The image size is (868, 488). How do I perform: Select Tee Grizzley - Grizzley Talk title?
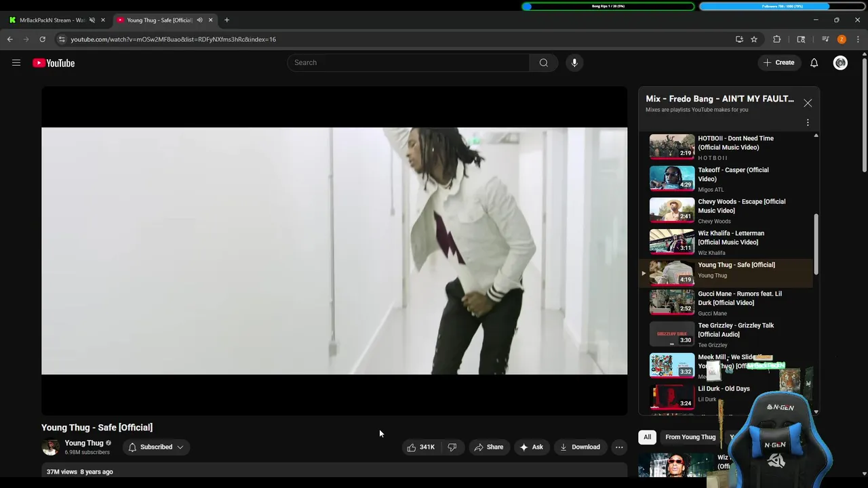point(736,330)
